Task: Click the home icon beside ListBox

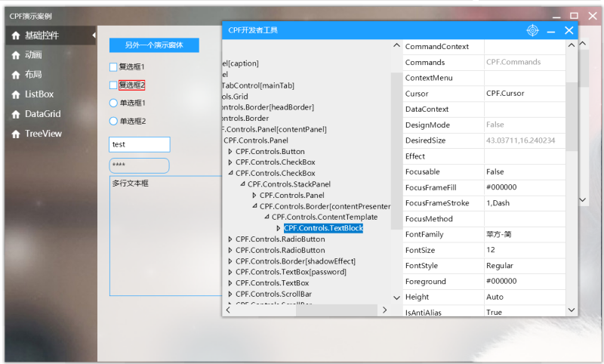Action: click(16, 94)
